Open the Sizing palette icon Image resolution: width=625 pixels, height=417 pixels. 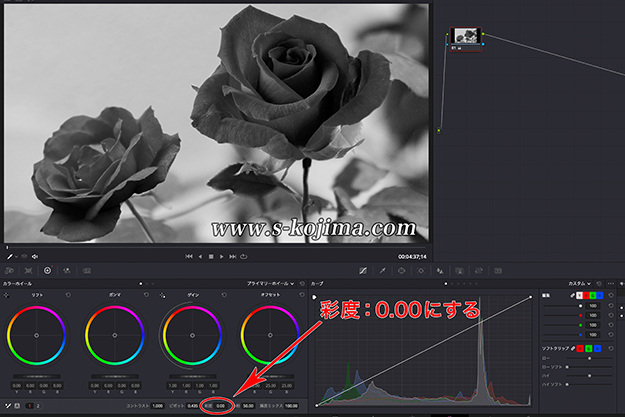point(479,271)
